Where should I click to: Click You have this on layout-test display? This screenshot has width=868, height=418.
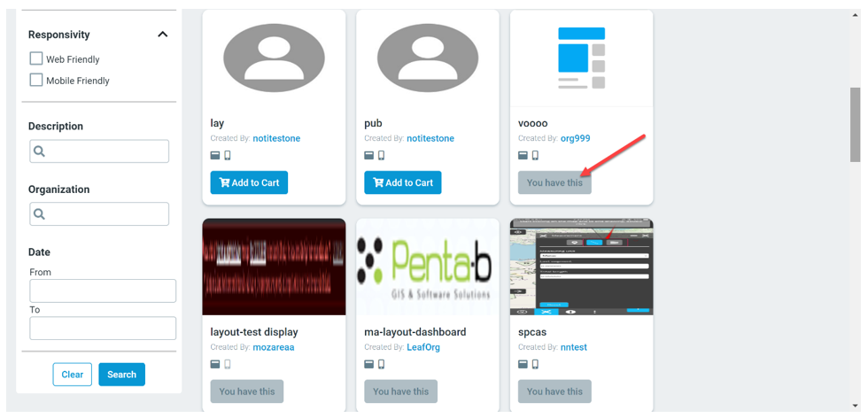click(247, 391)
